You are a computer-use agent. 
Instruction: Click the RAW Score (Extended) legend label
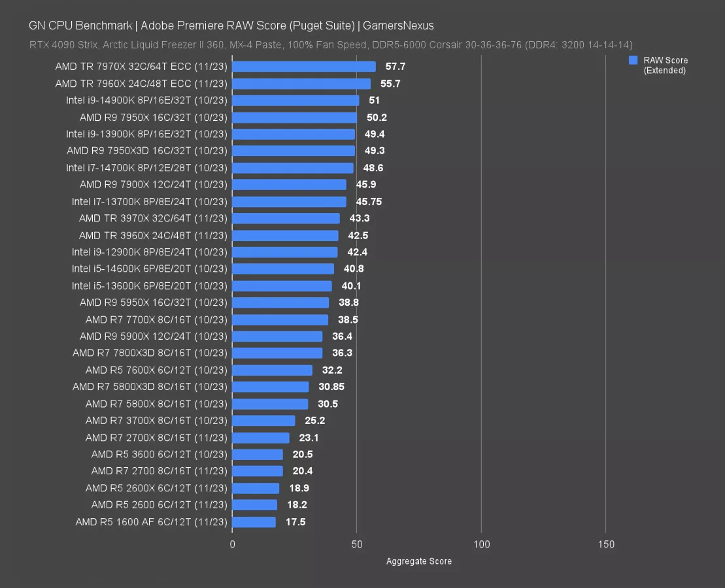(x=666, y=65)
